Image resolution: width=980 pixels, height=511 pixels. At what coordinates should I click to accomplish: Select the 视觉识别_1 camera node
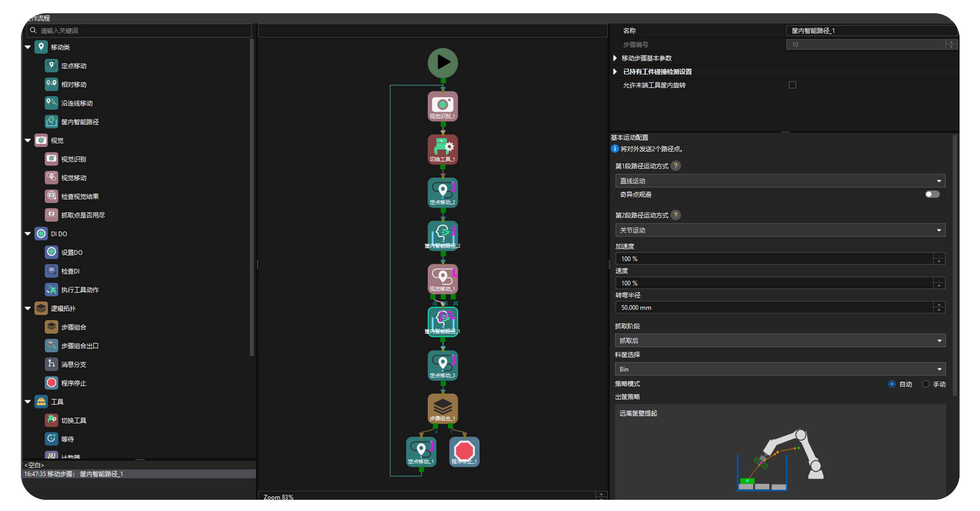pyautogui.click(x=443, y=106)
